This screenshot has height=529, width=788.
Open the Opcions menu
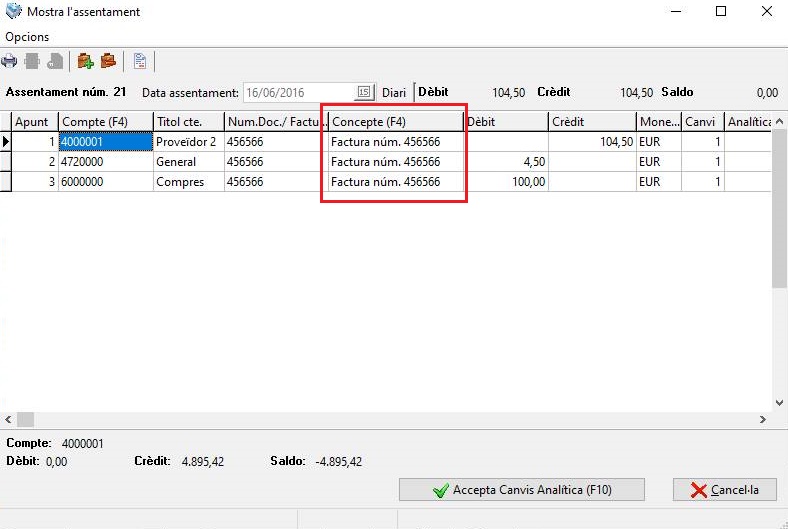(x=27, y=37)
